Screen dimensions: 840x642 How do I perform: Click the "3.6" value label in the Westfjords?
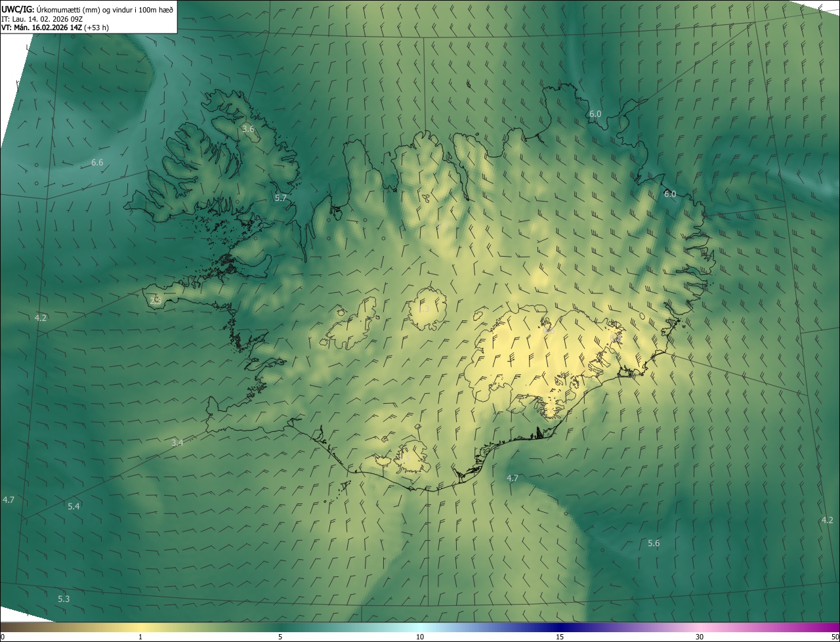248,129
